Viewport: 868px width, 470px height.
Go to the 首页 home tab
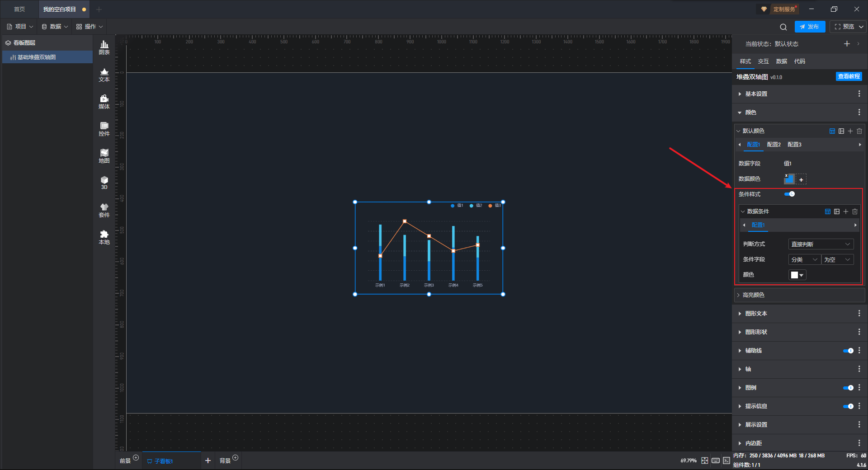tap(19, 9)
